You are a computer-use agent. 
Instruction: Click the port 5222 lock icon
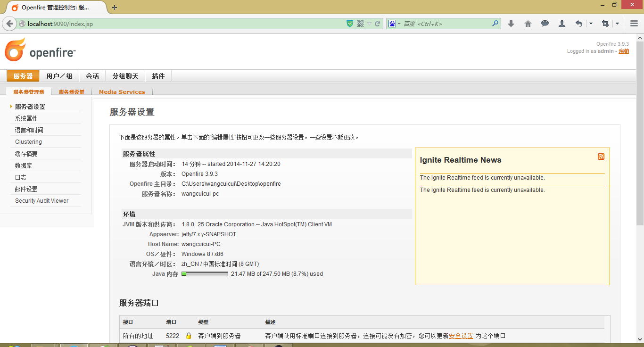189,336
